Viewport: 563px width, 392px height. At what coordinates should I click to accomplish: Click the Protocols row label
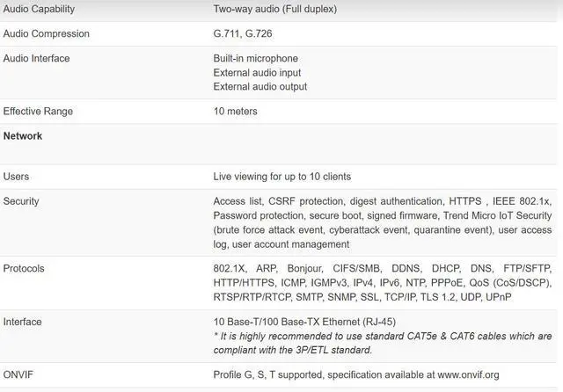[24, 268]
